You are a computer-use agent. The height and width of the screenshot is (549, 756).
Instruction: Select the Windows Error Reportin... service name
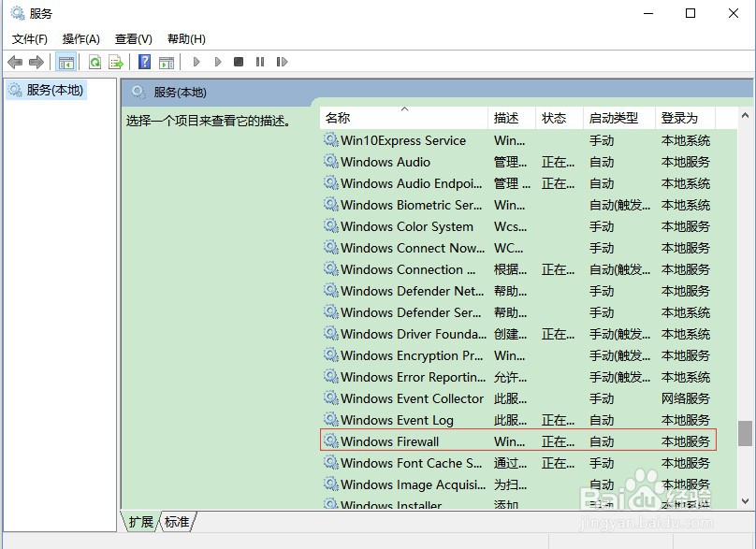414,377
